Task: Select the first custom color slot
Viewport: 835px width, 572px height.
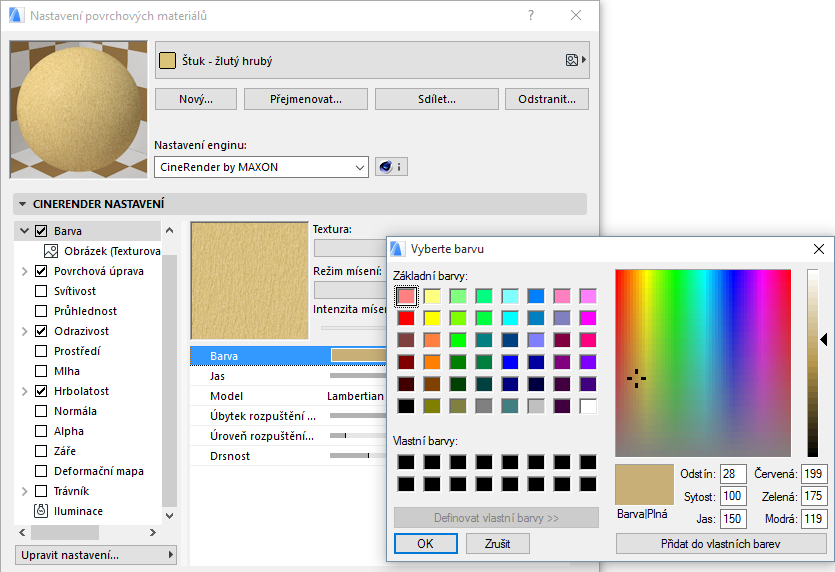Action: coord(406,462)
